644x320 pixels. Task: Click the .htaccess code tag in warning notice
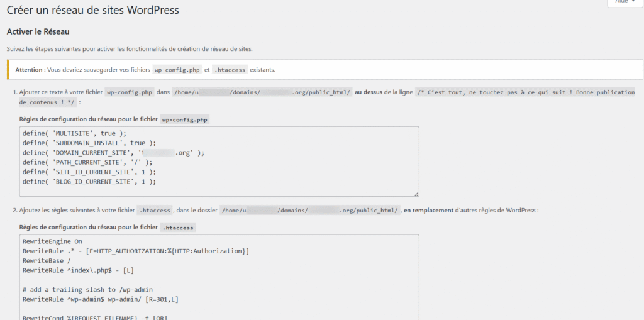[230, 70]
